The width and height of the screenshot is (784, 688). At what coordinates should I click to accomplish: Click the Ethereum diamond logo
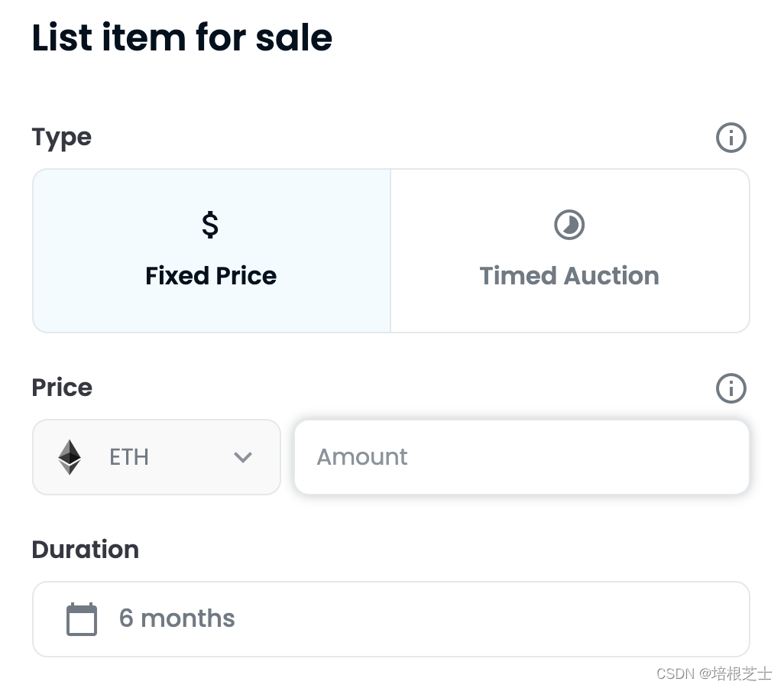point(70,457)
